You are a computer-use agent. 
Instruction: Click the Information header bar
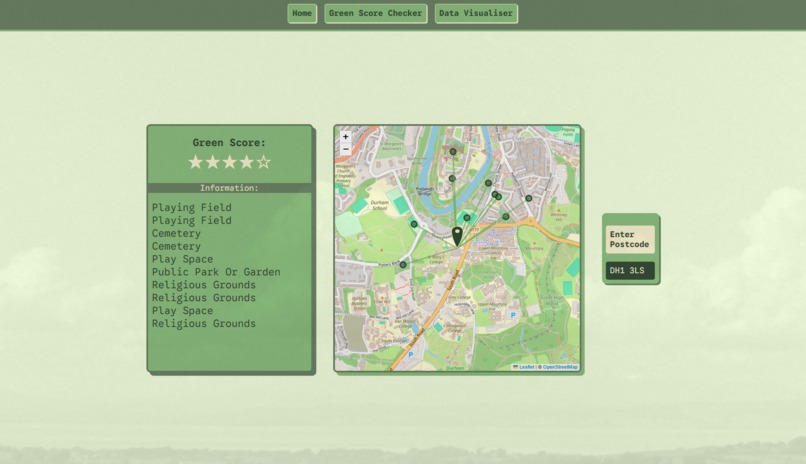(x=229, y=188)
